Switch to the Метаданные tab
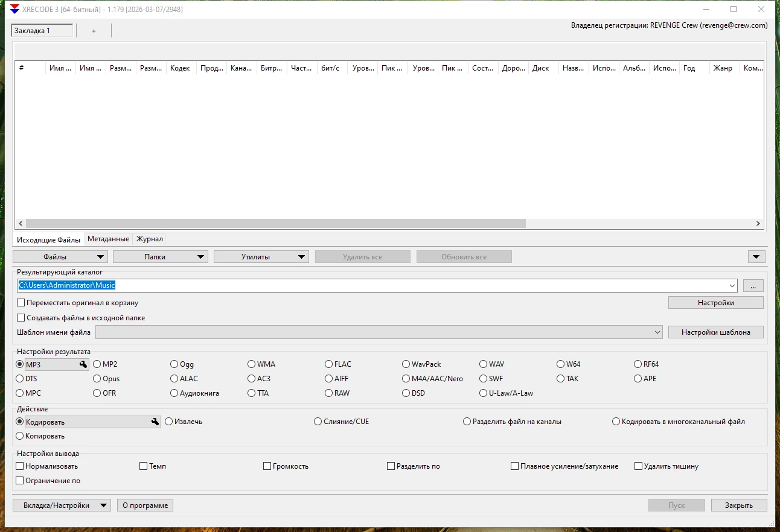This screenshot has width=780, height=532. [x=108, y=239]
